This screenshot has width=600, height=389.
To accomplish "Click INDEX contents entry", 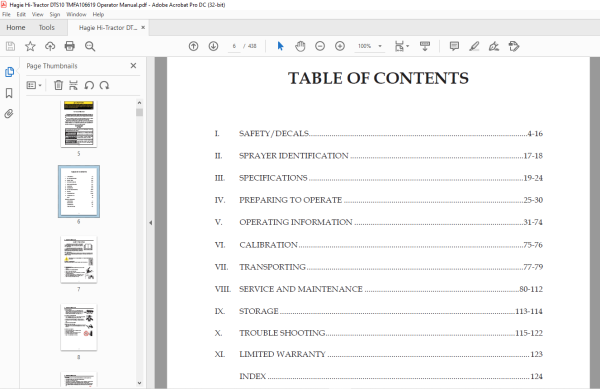I will (x=391, y=376).
